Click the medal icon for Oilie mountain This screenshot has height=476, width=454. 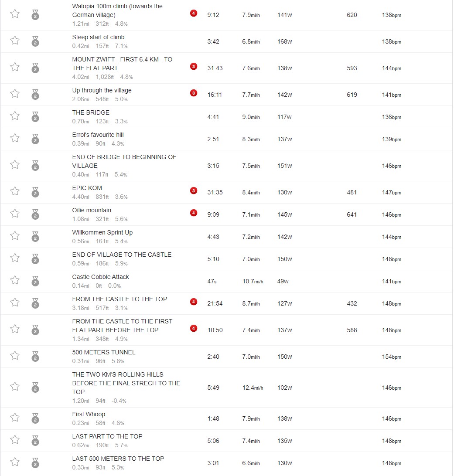coord(35,214)
